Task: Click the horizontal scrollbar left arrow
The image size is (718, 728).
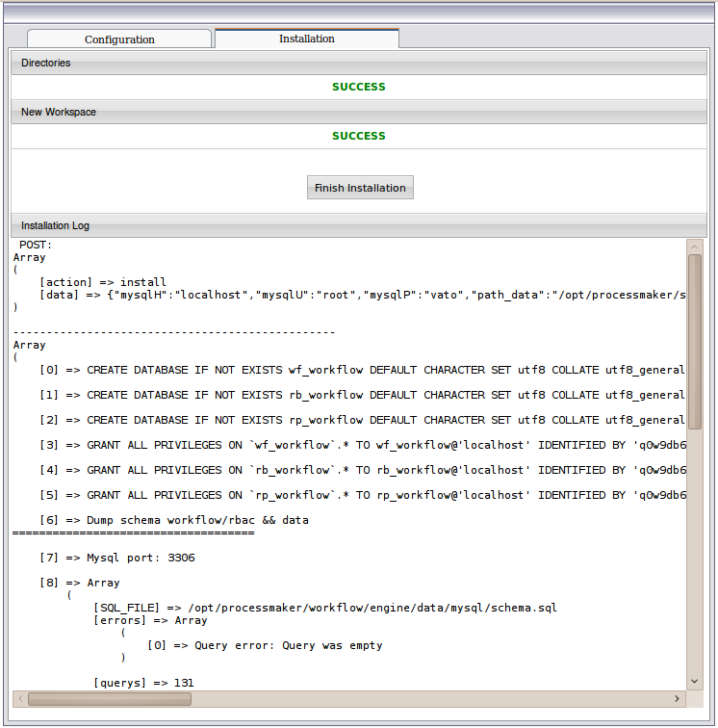Action: coord(20,698)
